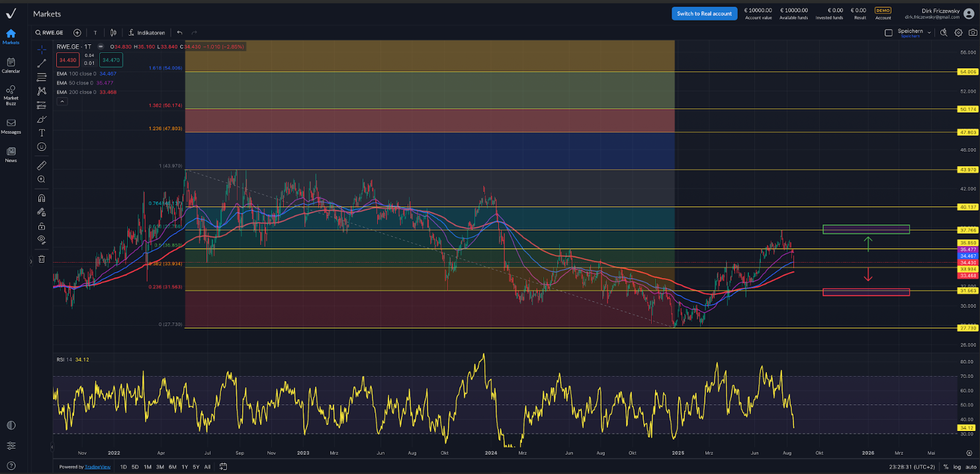The width and height of the screenshot is (980, 474).
Task: Switch to the 1Y time range
Action: tap(185, 467)
